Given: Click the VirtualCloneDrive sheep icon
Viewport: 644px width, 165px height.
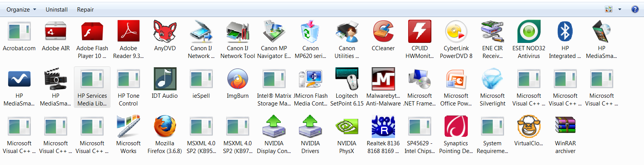Looking at the screenshot, I should click(x=529, y=127).
